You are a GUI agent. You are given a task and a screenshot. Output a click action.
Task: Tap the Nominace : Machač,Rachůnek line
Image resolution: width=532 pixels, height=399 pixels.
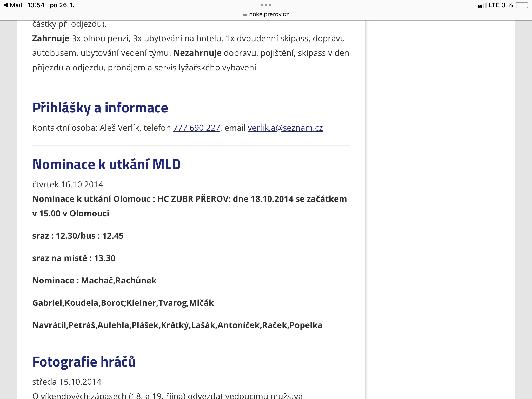click(94, 281)
